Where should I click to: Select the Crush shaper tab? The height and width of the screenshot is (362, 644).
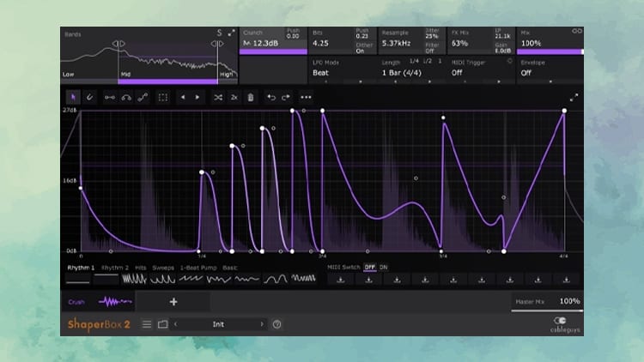(98, 302)
